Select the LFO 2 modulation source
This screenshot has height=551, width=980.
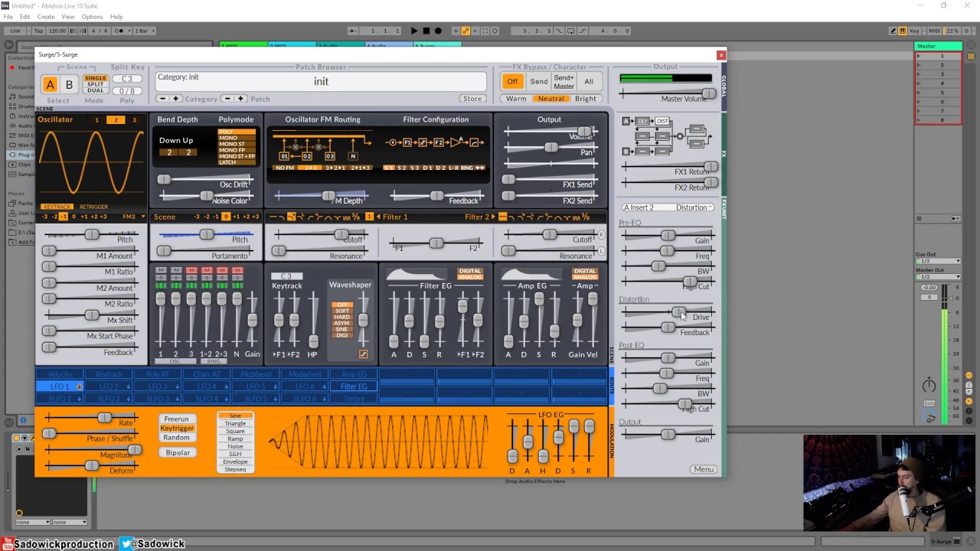click(109, 386)
